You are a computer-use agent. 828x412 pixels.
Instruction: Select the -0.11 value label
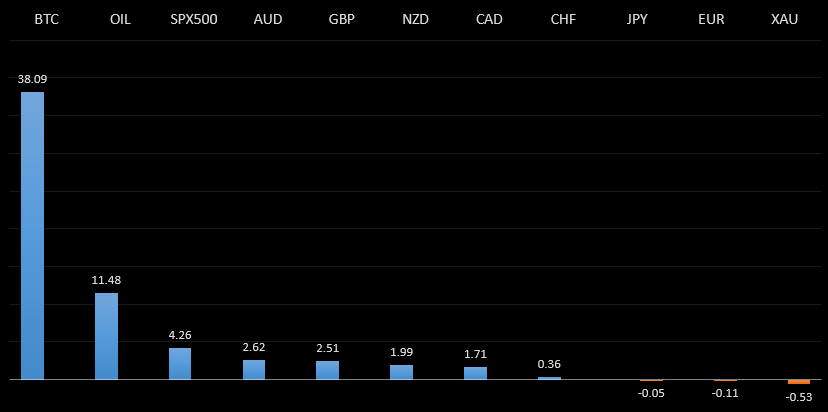coord(725,393)
